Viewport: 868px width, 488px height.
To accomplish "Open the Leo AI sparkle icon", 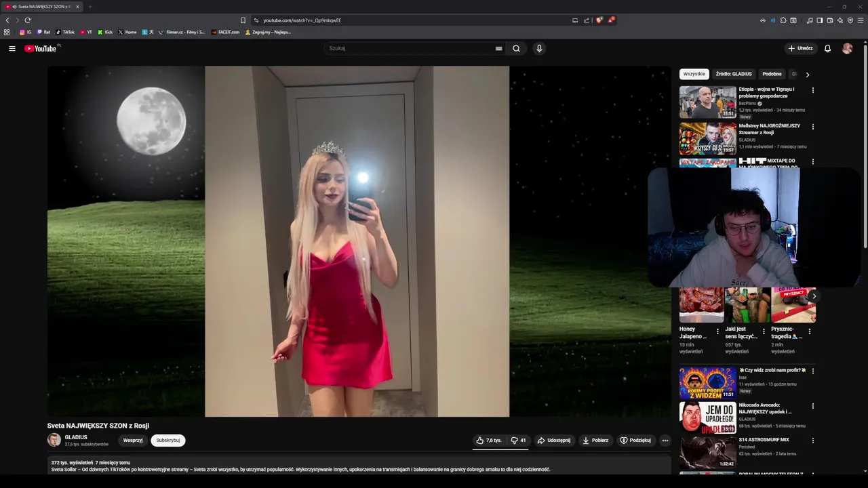I will [840, 20].
